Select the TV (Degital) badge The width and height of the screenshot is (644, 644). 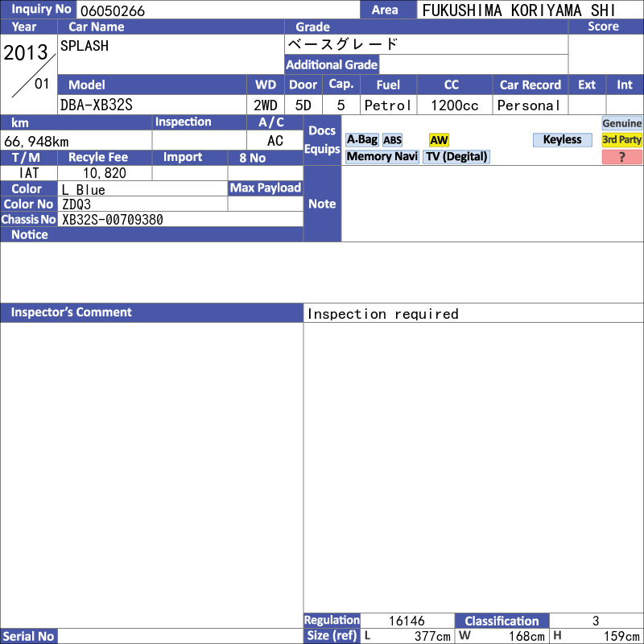(x=456, y=156)
